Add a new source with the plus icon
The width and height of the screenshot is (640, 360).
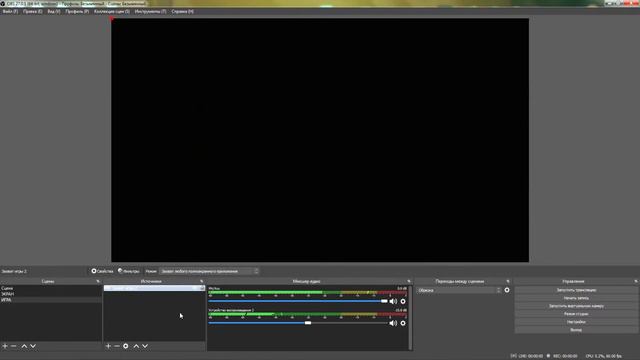108,346
